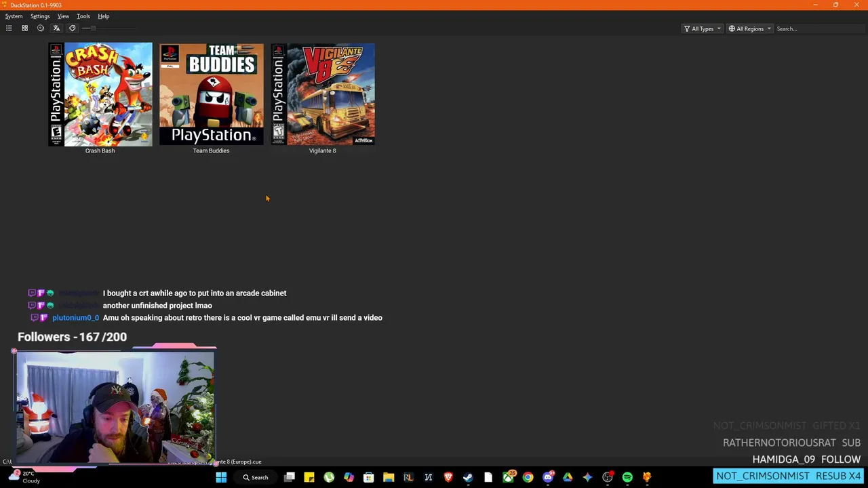
Task: Open the orange fox icon in the taskbar
Action: [x=647, y=477]
